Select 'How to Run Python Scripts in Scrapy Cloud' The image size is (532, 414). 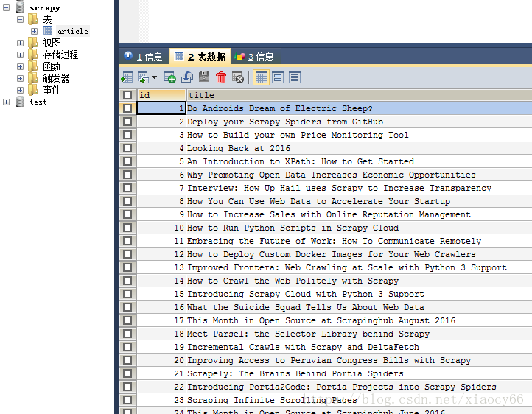(x=360, y=228)
